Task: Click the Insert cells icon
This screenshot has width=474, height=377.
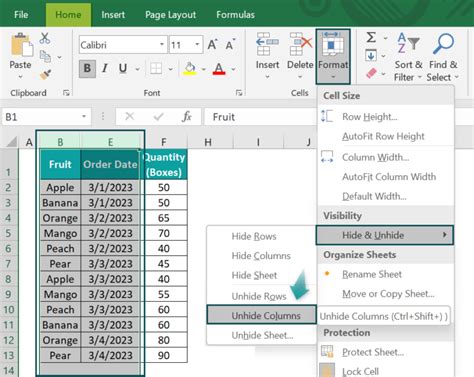Action: click(267, 44)
